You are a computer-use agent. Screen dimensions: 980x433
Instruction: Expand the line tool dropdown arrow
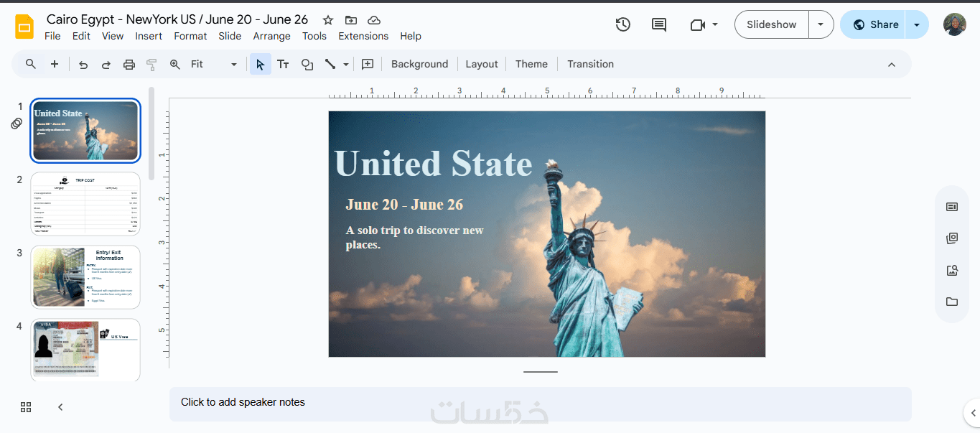coord(346,64)
